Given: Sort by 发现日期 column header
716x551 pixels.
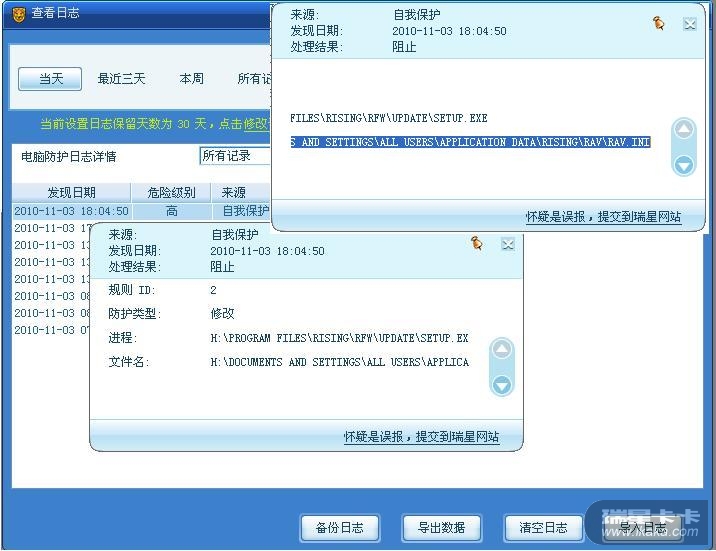Looking at the screenshot, I should click(71, 193).
